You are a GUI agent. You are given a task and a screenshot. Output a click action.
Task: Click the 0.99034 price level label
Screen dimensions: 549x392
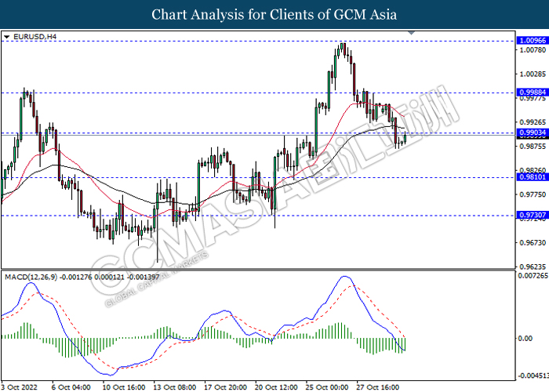pyautogui.click(x=533, y=132)
